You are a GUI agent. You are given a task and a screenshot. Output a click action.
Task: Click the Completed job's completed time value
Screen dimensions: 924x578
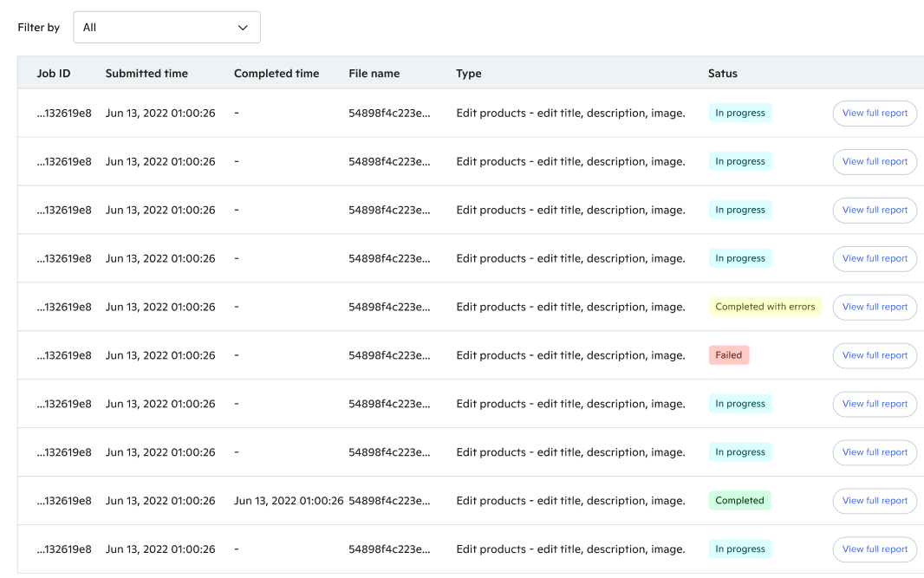pyautogui.click(x=289, y=501)
